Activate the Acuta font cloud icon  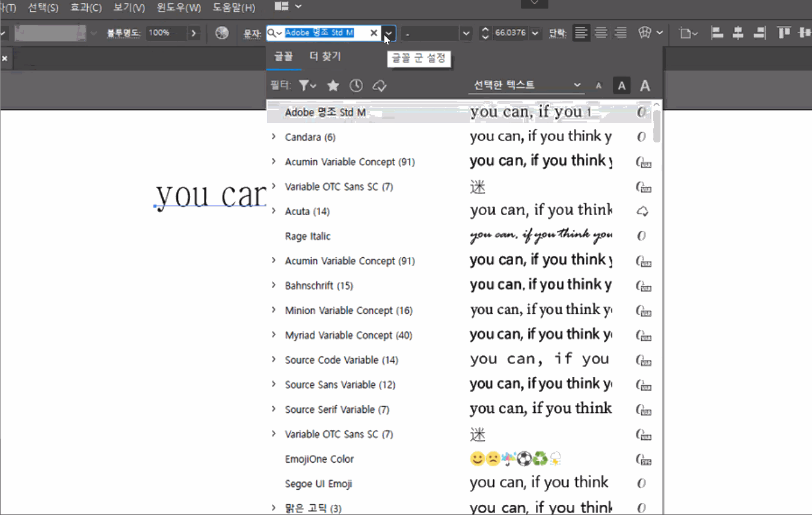point(642,212)
